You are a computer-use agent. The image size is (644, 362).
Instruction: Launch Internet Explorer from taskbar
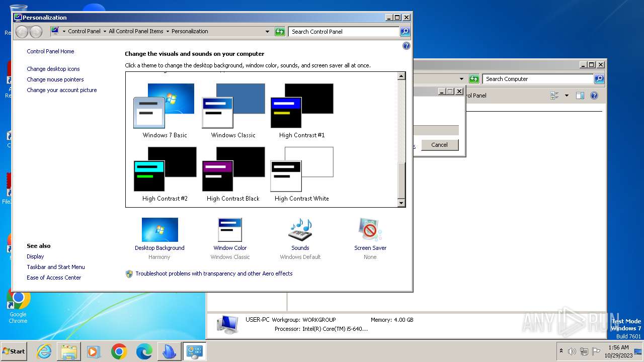[44, 351]
